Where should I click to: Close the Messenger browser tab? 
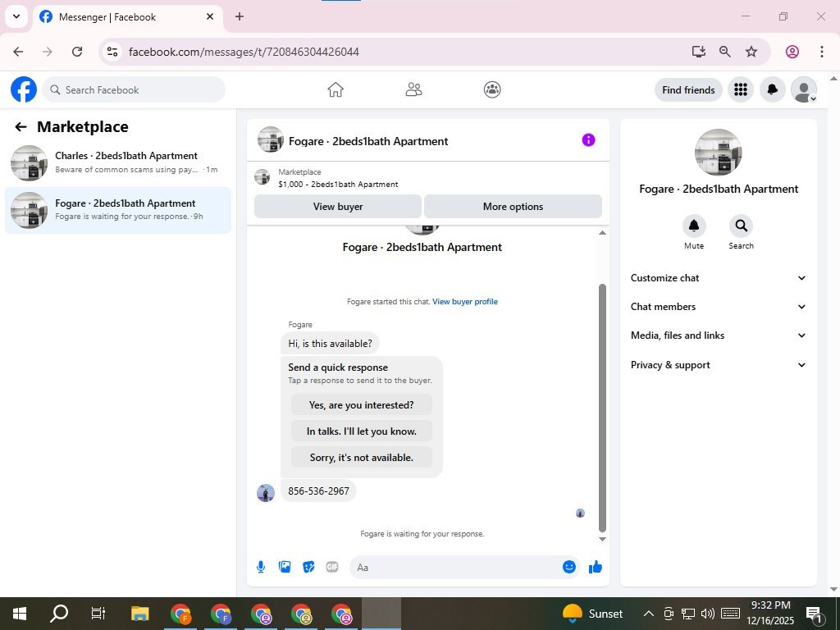(x=210, y=16)
